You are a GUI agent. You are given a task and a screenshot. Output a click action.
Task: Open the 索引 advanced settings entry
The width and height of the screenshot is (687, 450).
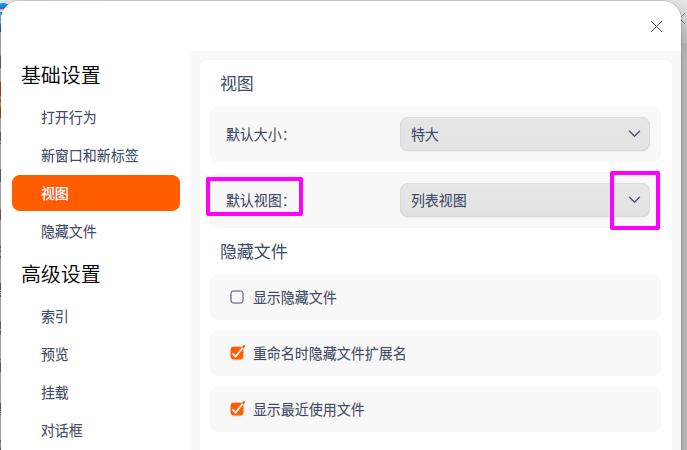point(55,316)
